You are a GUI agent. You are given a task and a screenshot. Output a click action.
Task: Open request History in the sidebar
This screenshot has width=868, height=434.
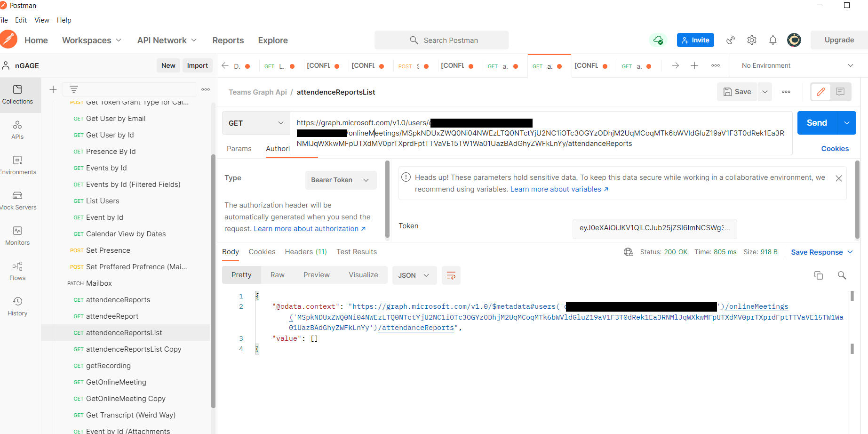[17, 306]
